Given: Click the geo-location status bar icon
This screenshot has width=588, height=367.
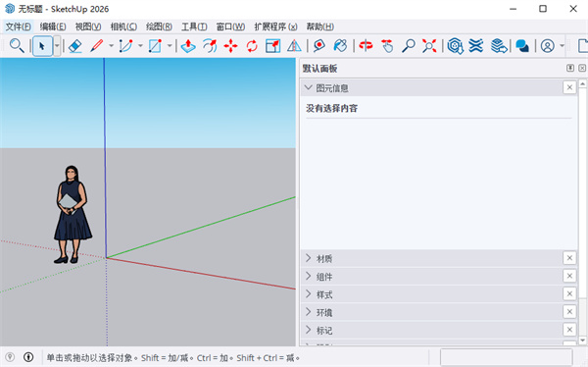Looking at the screenshot, I should point(10,357).
